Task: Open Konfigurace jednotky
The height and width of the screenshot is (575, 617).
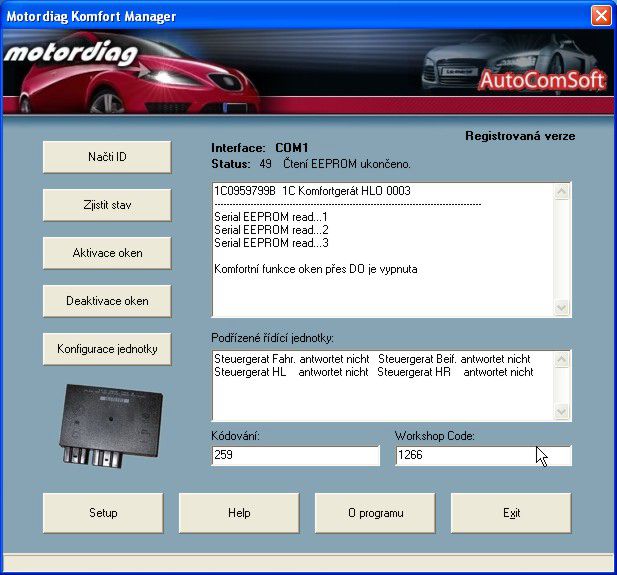Action: click(x=107, y=349)
